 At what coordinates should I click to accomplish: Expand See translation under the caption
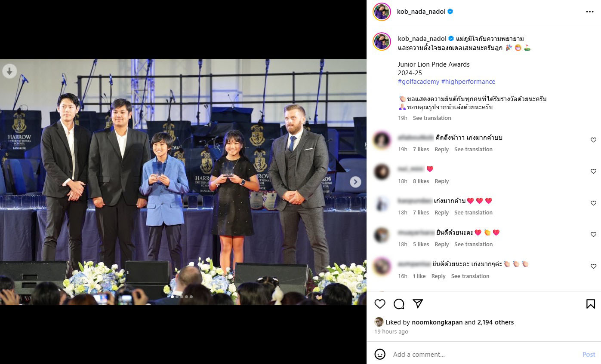(x=432, y=118)
